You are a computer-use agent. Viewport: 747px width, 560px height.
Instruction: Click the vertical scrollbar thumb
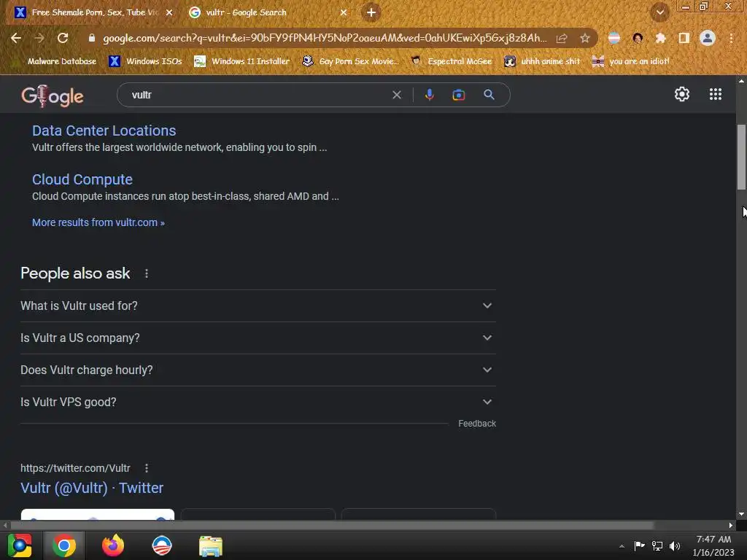click(x=741, y=157)
